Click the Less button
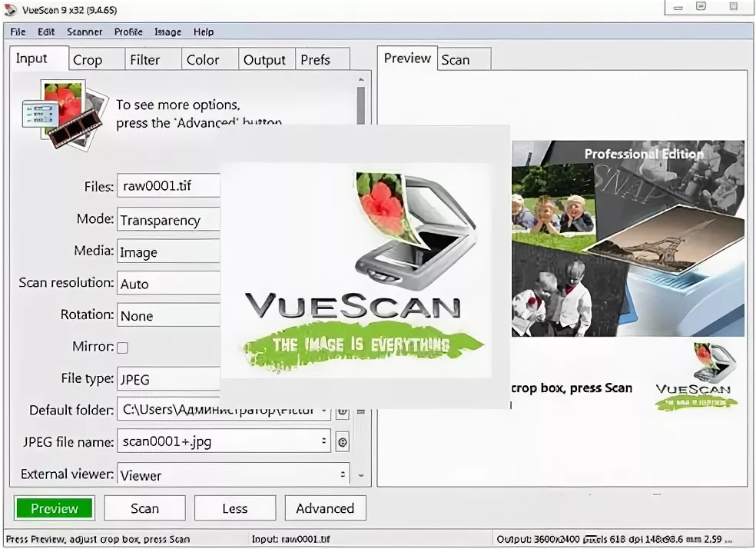The image size is (756, 549). pyautogui.click(x=235, y=508)
